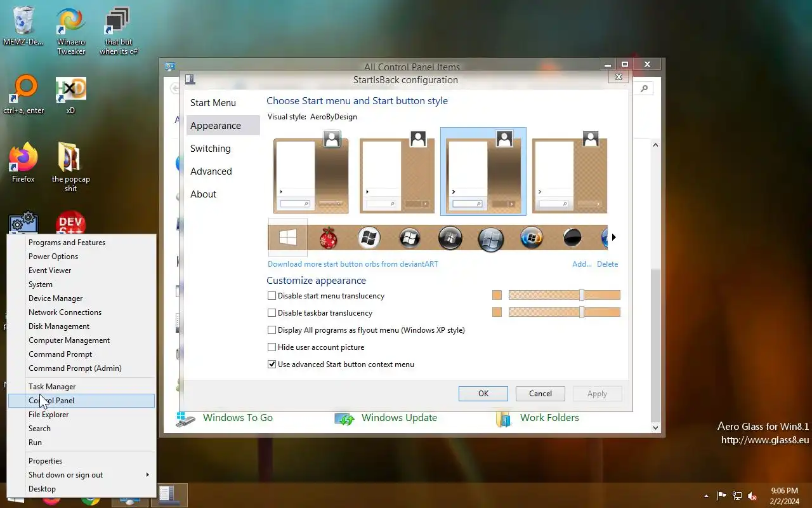812x508 pixels.
Task: Select first start menu style thumbnail
Action: pos(311,171)
